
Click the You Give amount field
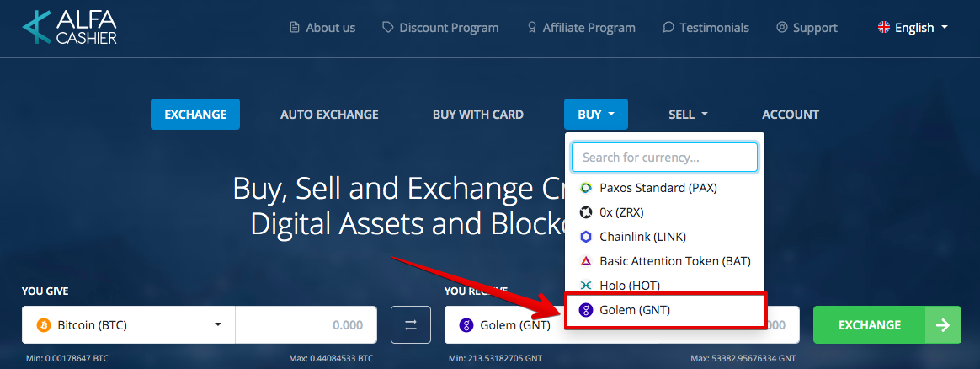tap(306, 324)
